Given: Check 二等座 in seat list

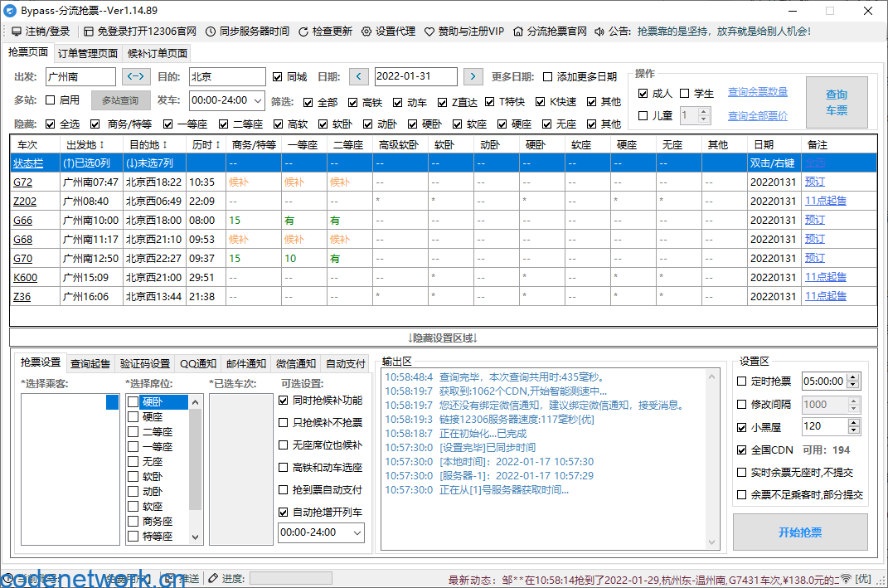Looking at the screenshot, I should tap(133, 431).
